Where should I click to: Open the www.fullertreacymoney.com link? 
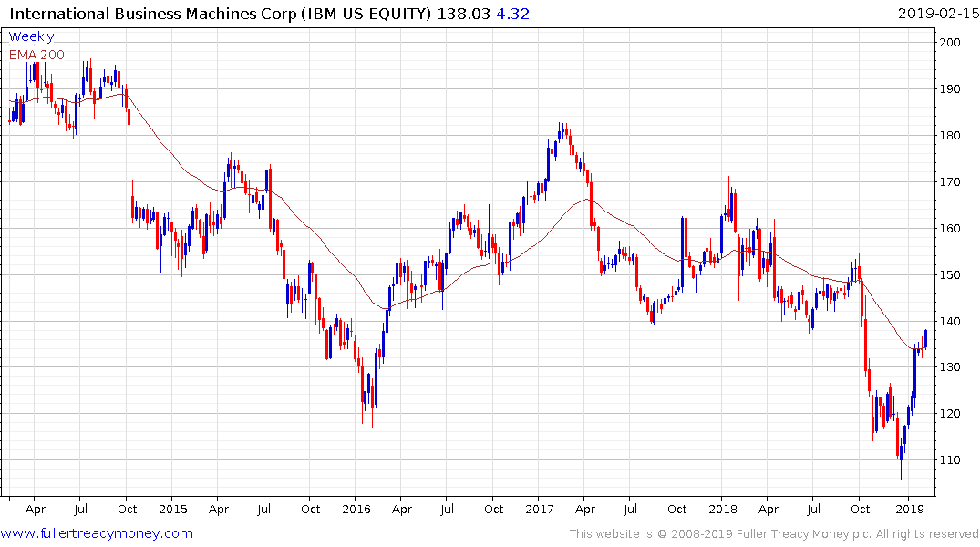[x=97, y=533]
